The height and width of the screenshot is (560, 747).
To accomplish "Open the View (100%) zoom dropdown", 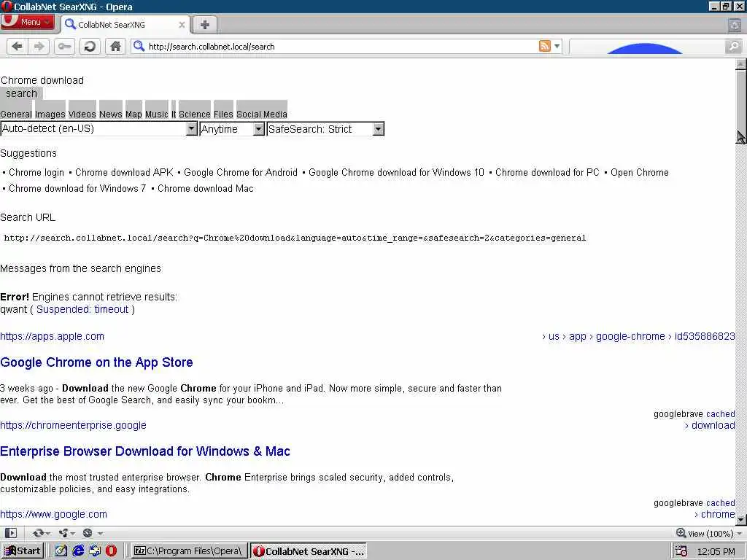I will (x=709, y=533).
